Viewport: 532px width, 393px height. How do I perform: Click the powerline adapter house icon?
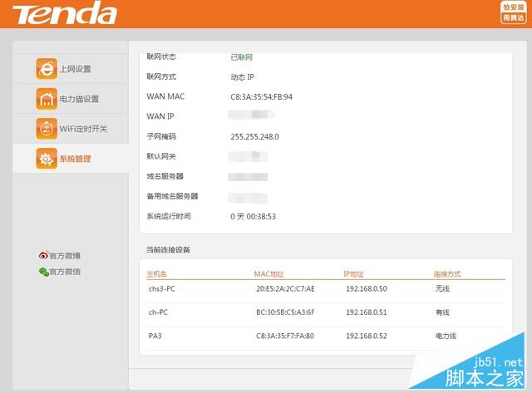[x=47, y=99]
